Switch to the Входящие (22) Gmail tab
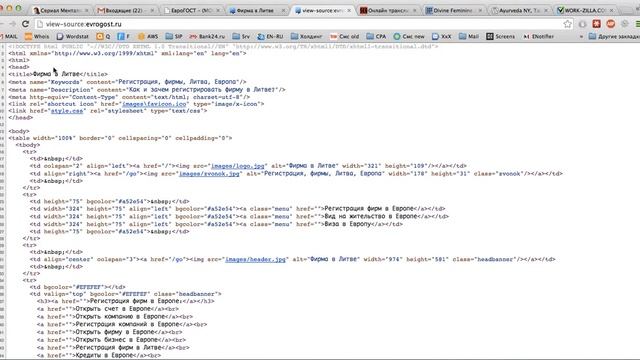The height and width of the screenshot is (360, 640). pyautogui.click(x=124, y=10)
